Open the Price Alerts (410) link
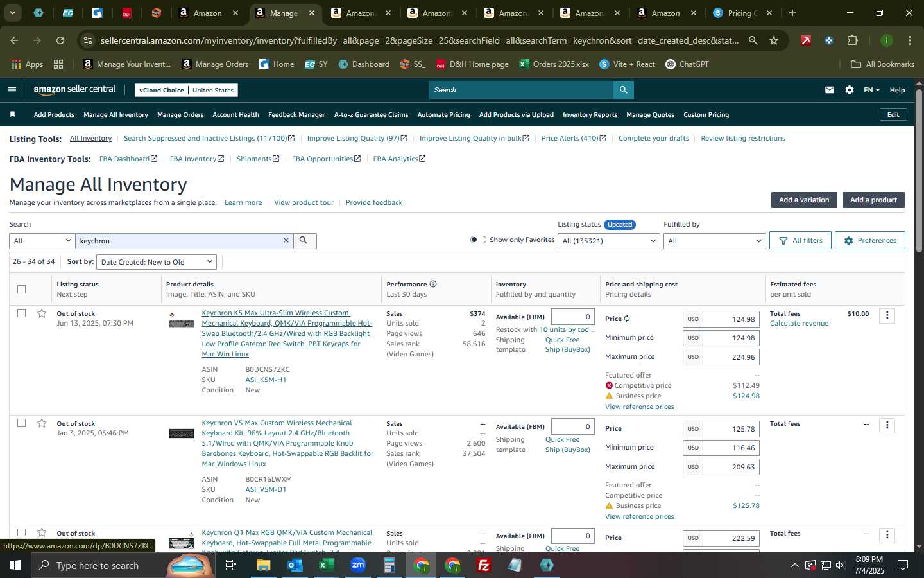 (x=573, y=138)
